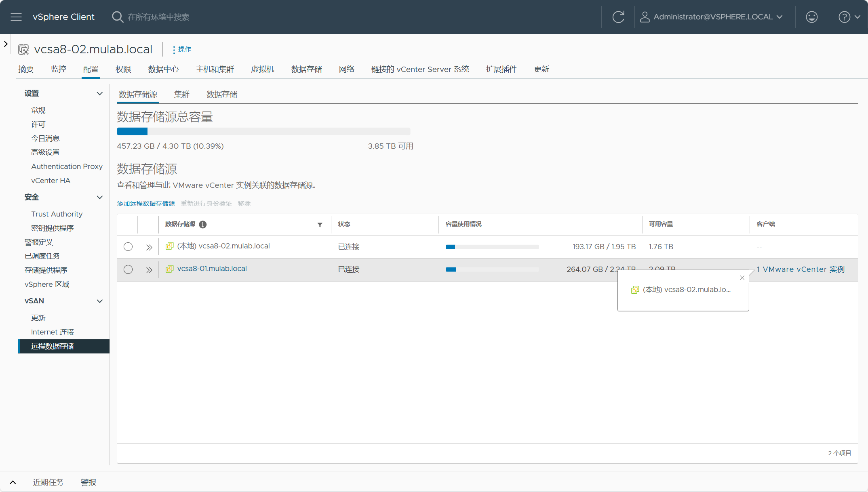The width and height of the screenshot is (868, 492).
Task: Click the 操作 three-dot actions icon
Action: pyautogui.click(x=174, y=49)
